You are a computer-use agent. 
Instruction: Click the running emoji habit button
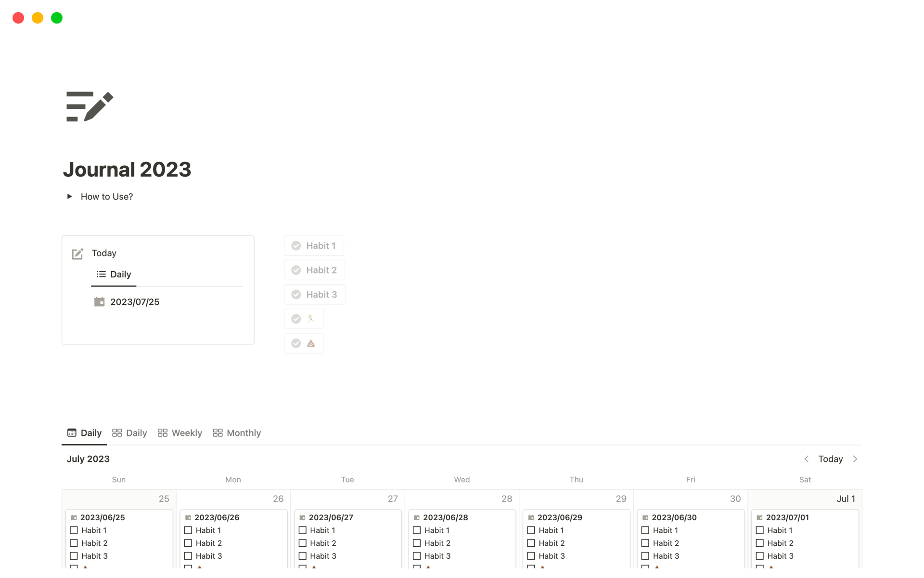pyautogui.click(x=304, y=319)
